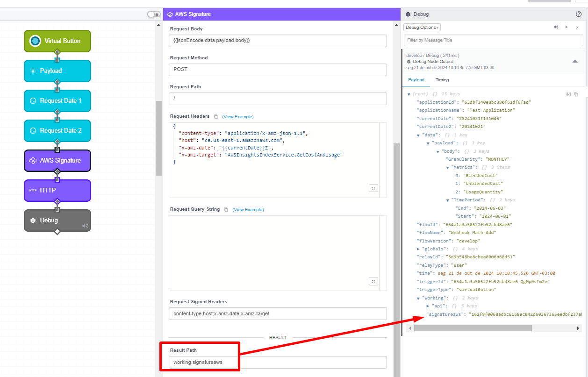
Task: Click the cloud icon in AWS Signature header
Action: click(x=170, y=14)
